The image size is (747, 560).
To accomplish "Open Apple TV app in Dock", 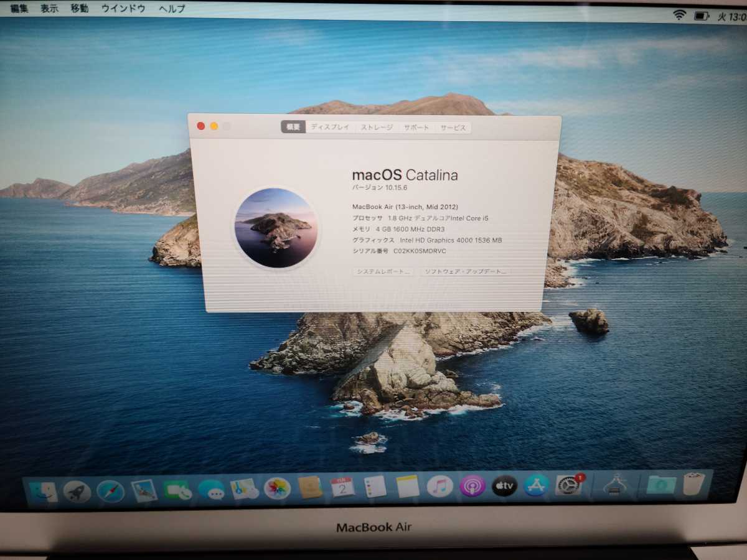I will pyautogui.click(x=505, y=485).
